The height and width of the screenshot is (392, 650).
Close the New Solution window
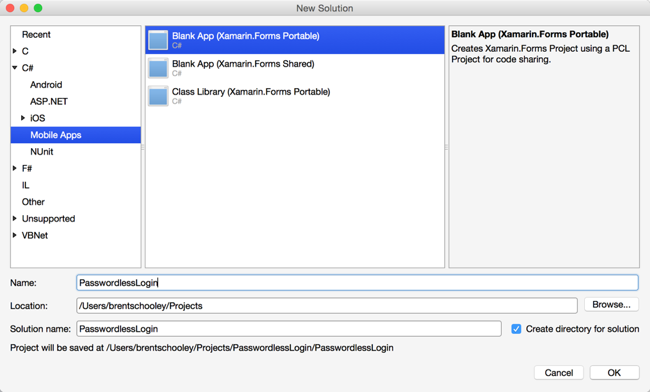[x=10, y=8]
